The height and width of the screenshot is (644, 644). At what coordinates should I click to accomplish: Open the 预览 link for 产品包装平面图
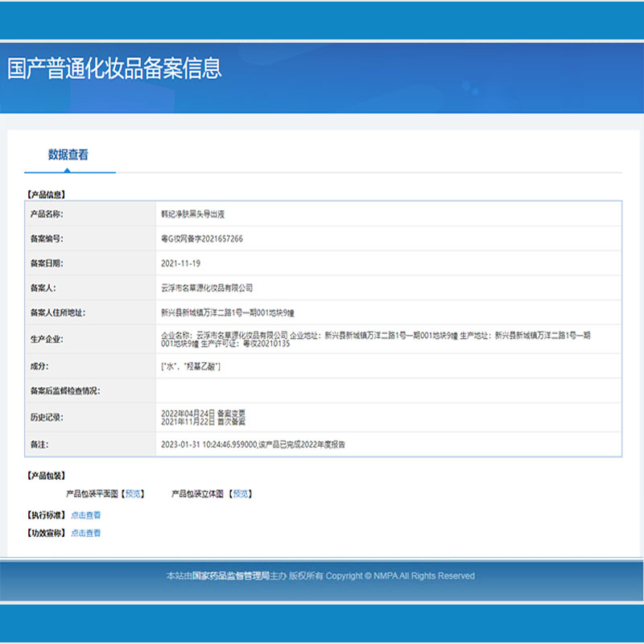pos(132,494)
